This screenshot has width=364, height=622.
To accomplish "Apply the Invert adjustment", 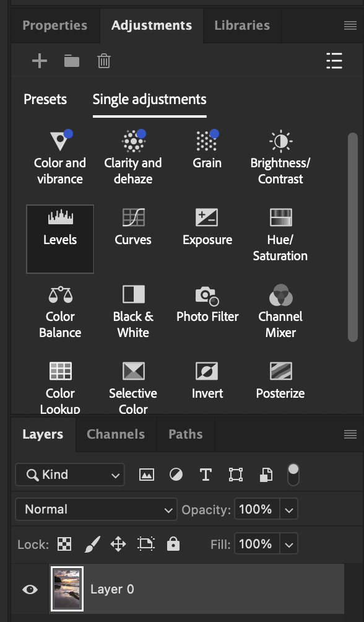I will click(x=207, y=380).
